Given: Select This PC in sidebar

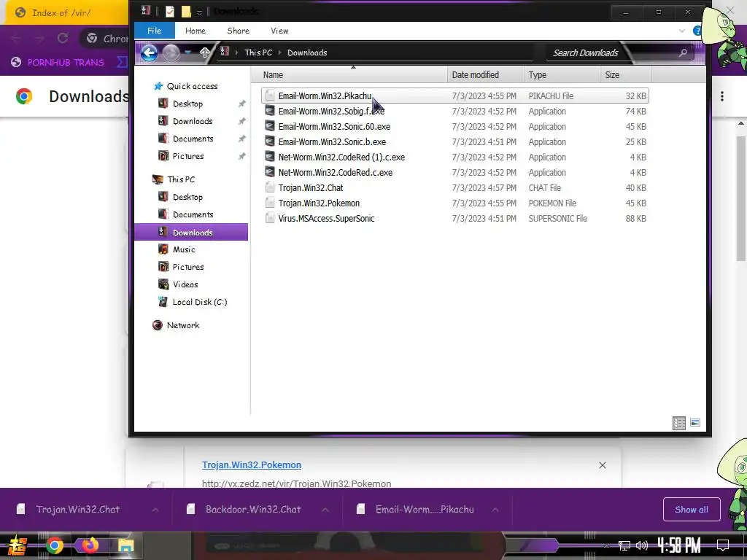Looking at the screenshot, I should 174,179.
